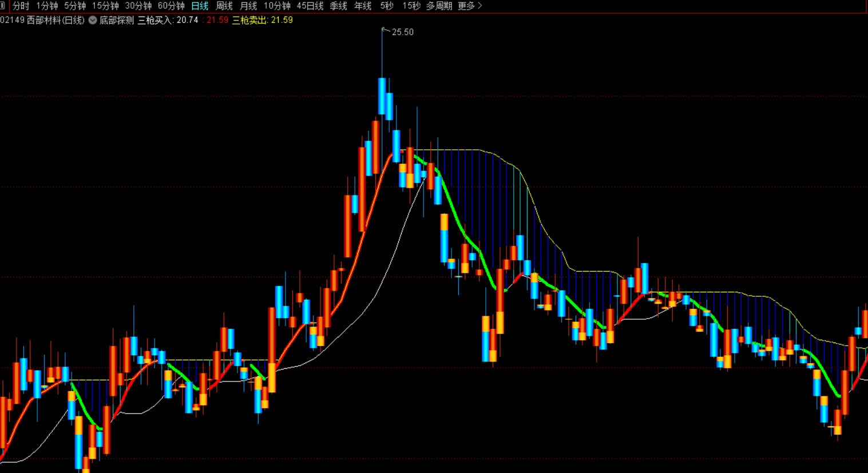868x473 pixels.
Task: Click the 25.50 peak price marker
Action: [x=402, y=32]
